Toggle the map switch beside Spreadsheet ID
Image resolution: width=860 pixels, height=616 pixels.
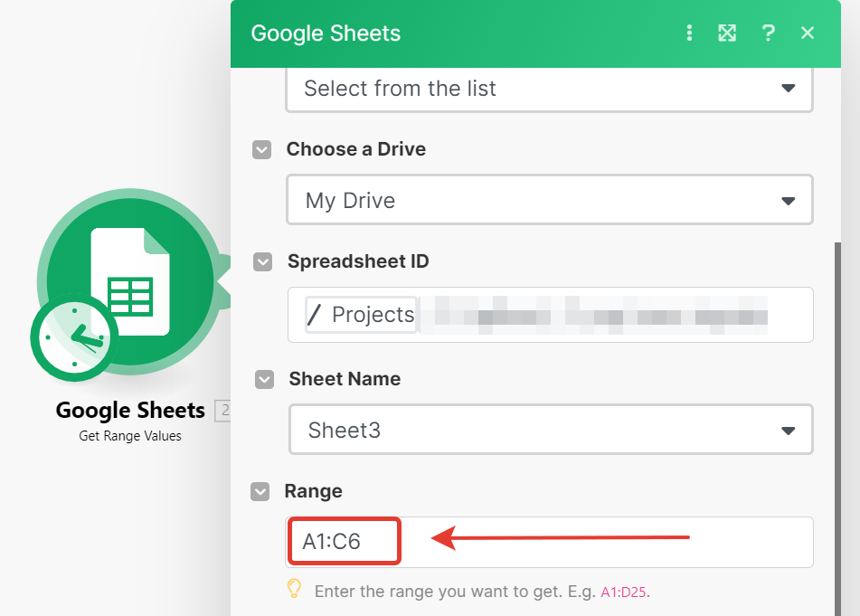(262, 262)
